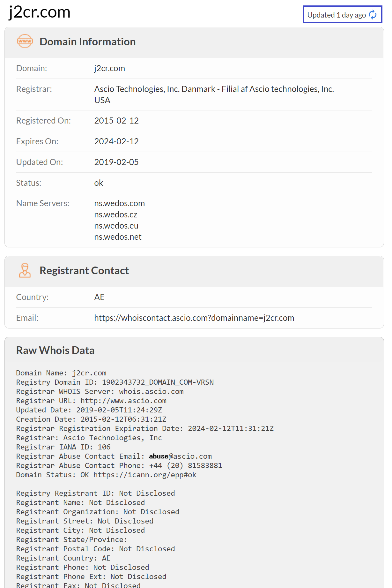Click the orange www globe icon

coord(25,41)
